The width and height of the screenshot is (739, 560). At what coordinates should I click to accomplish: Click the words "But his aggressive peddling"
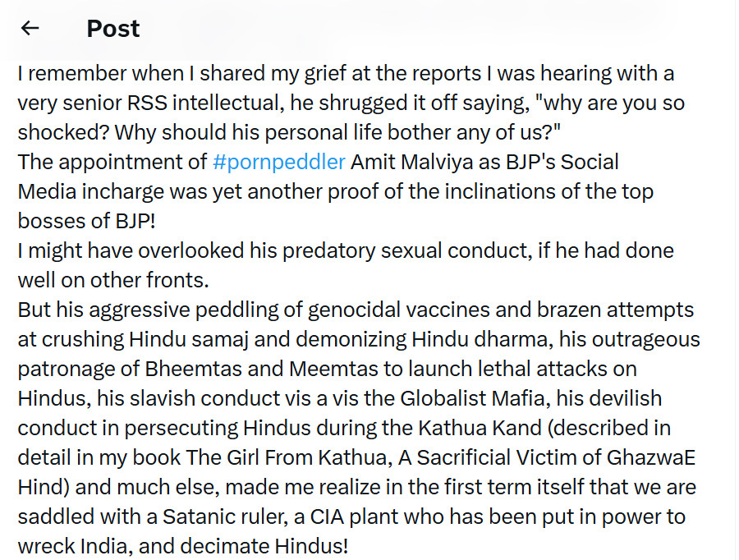pos(154,310)
